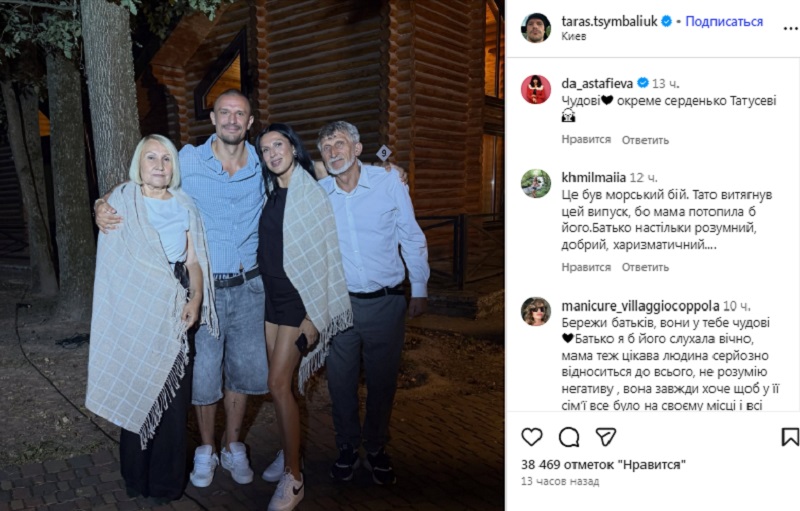Share post via paper plane icon
This screenshot has height=511, width=800.
606,437
